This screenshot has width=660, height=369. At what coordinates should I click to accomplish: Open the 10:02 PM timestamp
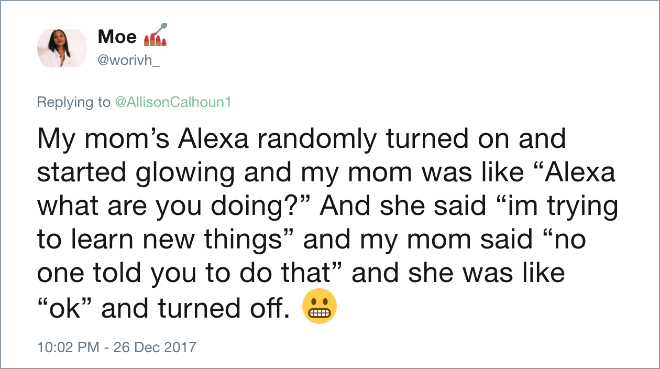tap(68, 347)
